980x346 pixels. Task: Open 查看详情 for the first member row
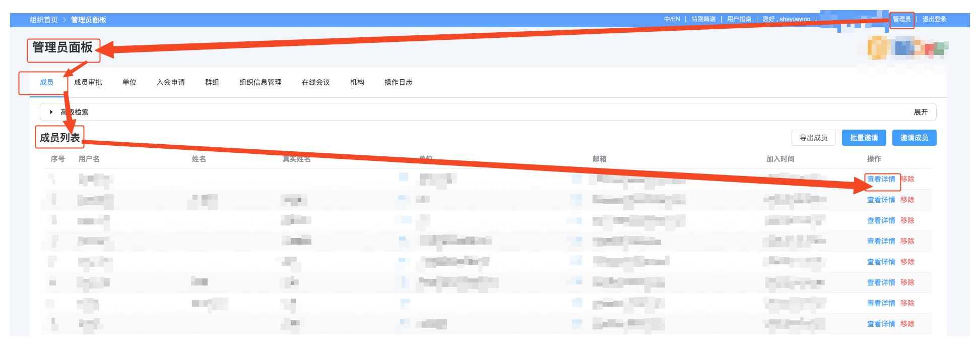(x=881, y=179)
